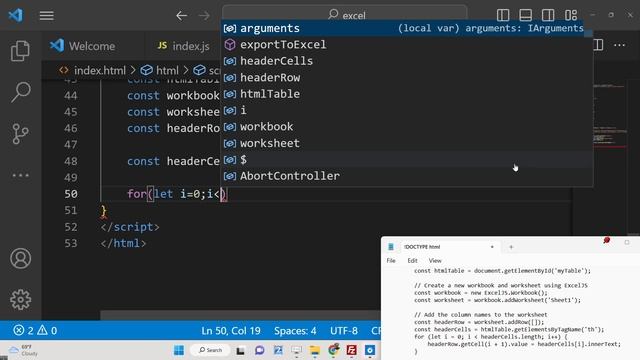The height and width of the screenshot is (360, 640).
Task: Go forward with the right arrow
Action: tap(204, 16)
